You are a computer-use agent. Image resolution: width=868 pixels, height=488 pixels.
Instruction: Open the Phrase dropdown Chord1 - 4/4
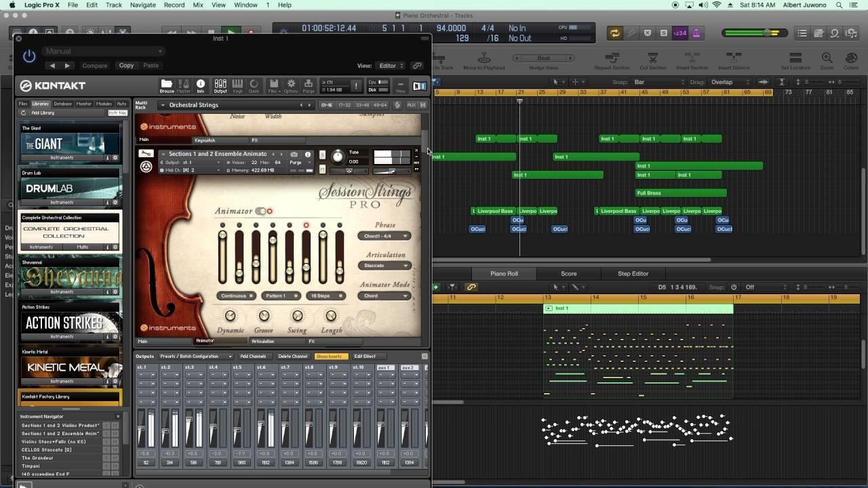384,236
